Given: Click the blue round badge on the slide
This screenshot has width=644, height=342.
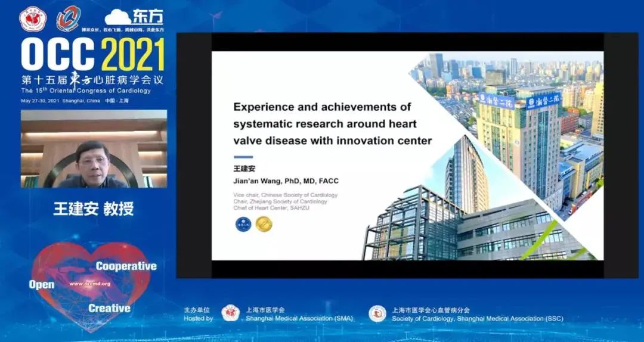Looking at the screenshot, I should 243,224.
